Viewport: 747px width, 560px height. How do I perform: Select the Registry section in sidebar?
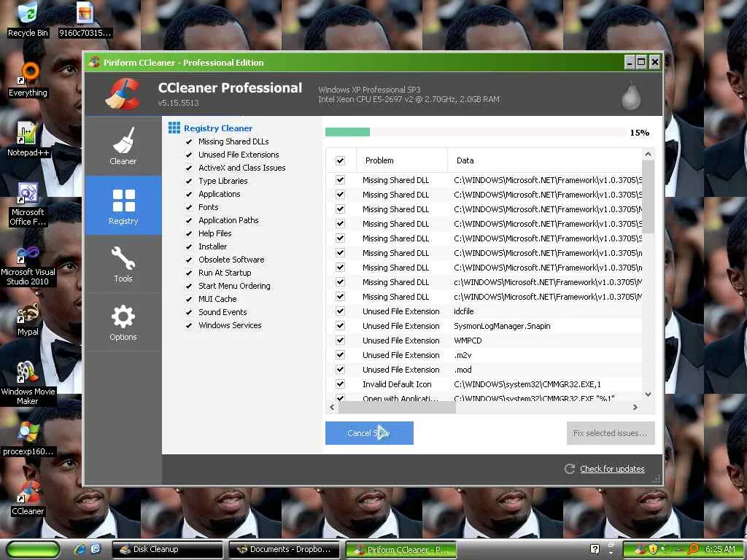point(123,206)
